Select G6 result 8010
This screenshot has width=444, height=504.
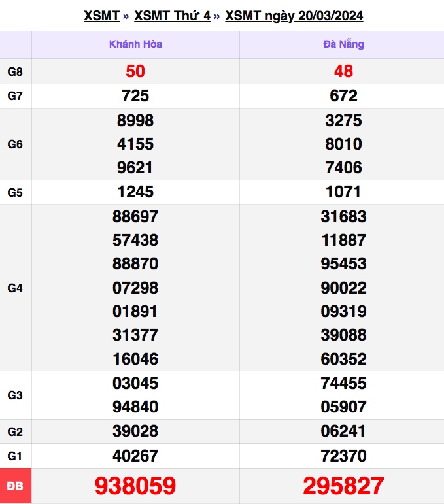(343, 144)
